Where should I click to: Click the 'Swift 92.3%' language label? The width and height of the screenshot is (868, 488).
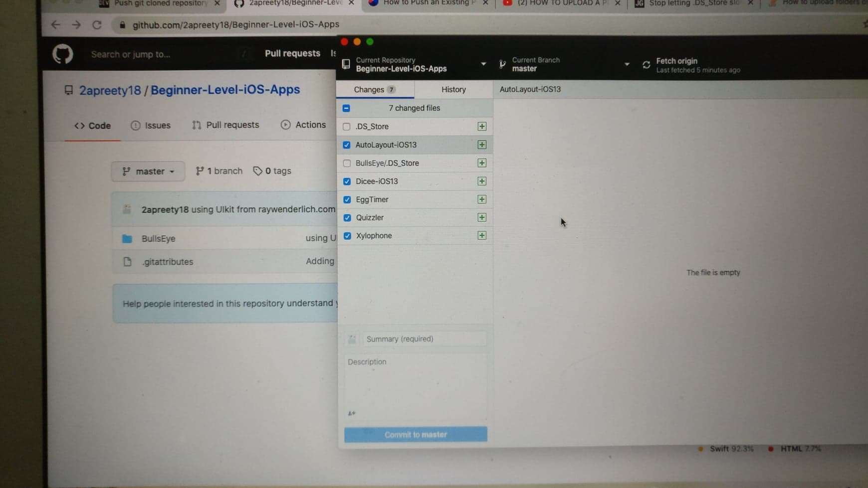[731, 449]
